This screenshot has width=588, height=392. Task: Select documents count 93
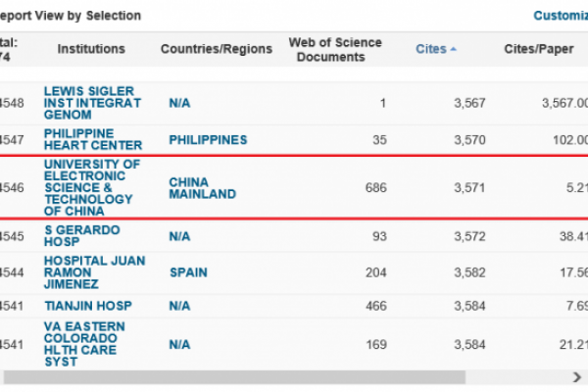(x=379, y=236)
